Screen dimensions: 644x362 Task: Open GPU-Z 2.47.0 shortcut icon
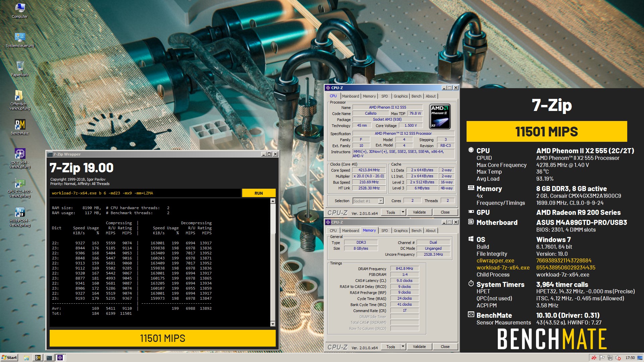tap(20, 187)
